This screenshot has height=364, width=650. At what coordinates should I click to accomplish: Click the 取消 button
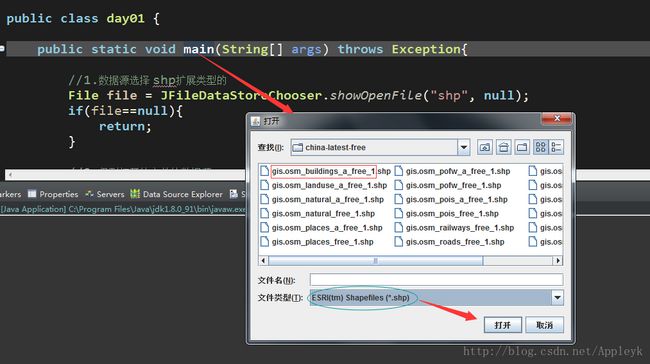click(544, 325)
